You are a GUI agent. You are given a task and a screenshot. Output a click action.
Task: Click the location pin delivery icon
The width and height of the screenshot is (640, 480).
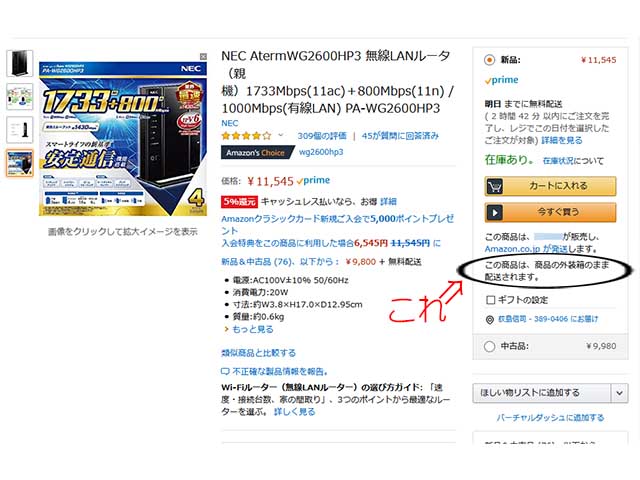click(490, 320)
